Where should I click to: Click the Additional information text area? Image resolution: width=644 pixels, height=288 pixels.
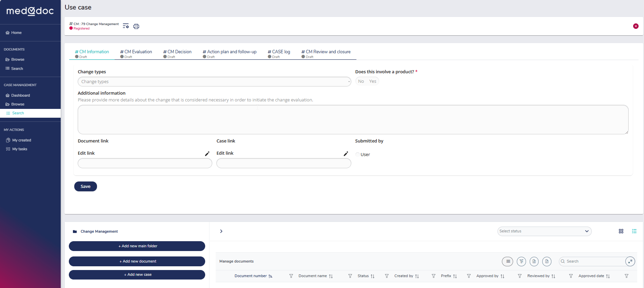click(353, 119)
